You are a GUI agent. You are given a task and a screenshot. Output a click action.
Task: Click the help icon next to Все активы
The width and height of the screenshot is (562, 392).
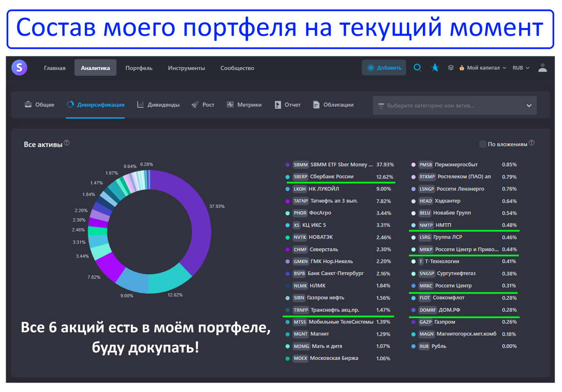pyautogui.click(x=67, y=142)
